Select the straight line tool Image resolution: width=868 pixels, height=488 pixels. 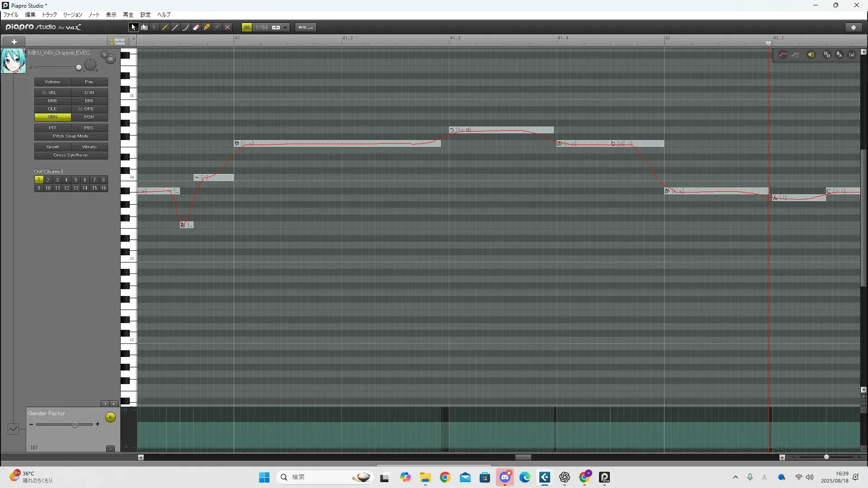pyautogui.click(x=175, y=28)
